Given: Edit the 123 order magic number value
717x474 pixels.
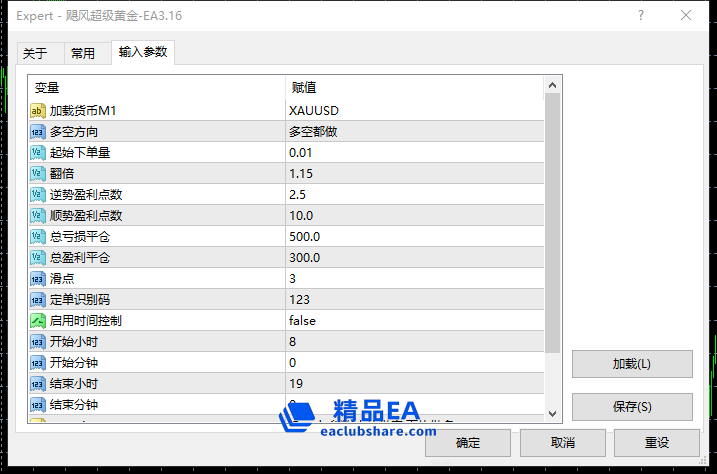Looking at the screenshot, I should pos(415,300).
